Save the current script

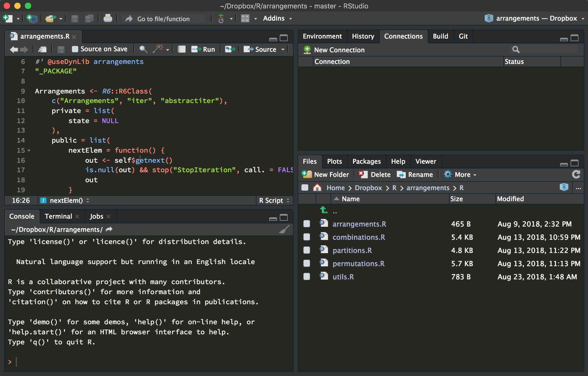pyautogui.click(x=74, y=18)
